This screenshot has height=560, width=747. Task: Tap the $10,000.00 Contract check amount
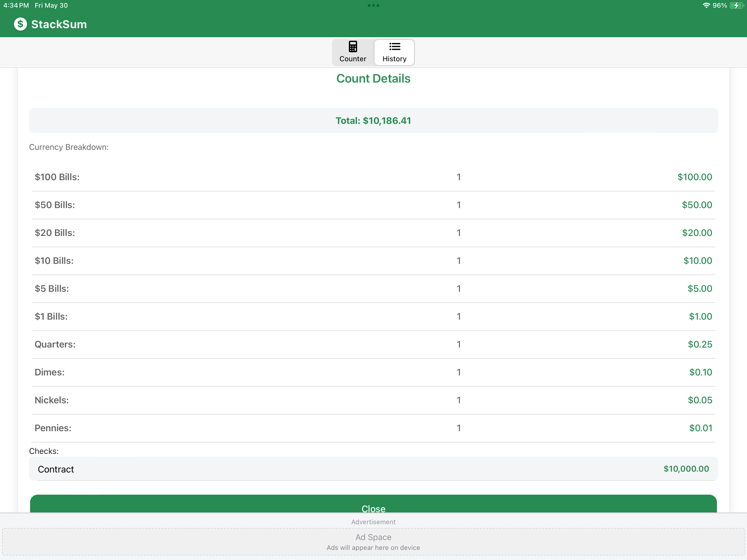pos(686,469)
